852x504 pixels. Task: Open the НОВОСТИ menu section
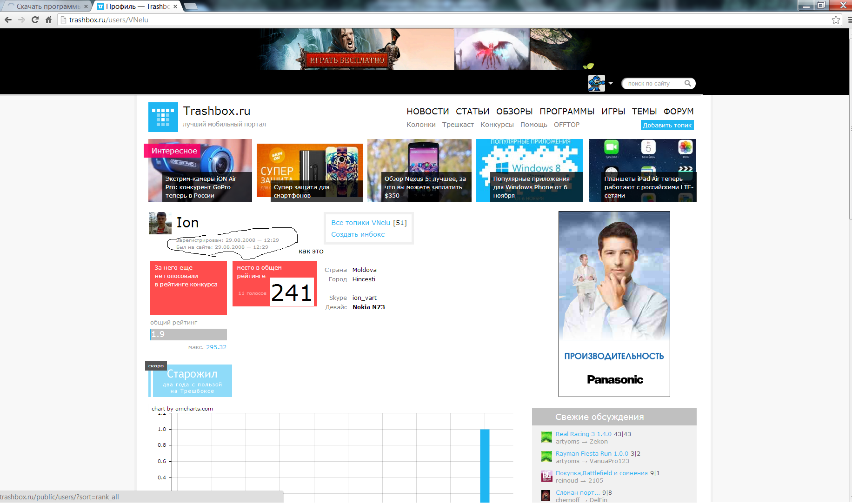[427, 112]
